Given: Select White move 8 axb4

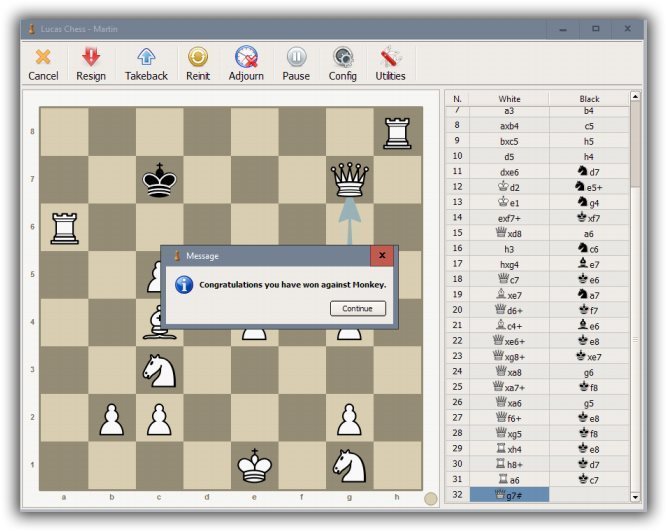Looking at the screenshot, I should tap(509, 125).
